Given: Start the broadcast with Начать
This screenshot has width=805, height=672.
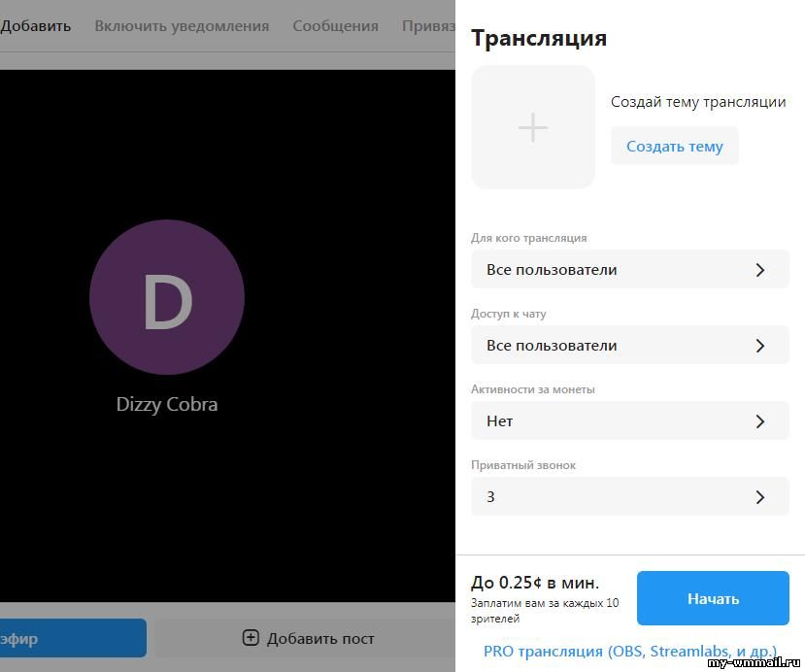Looking at the screenshot, I should [713, 598].
